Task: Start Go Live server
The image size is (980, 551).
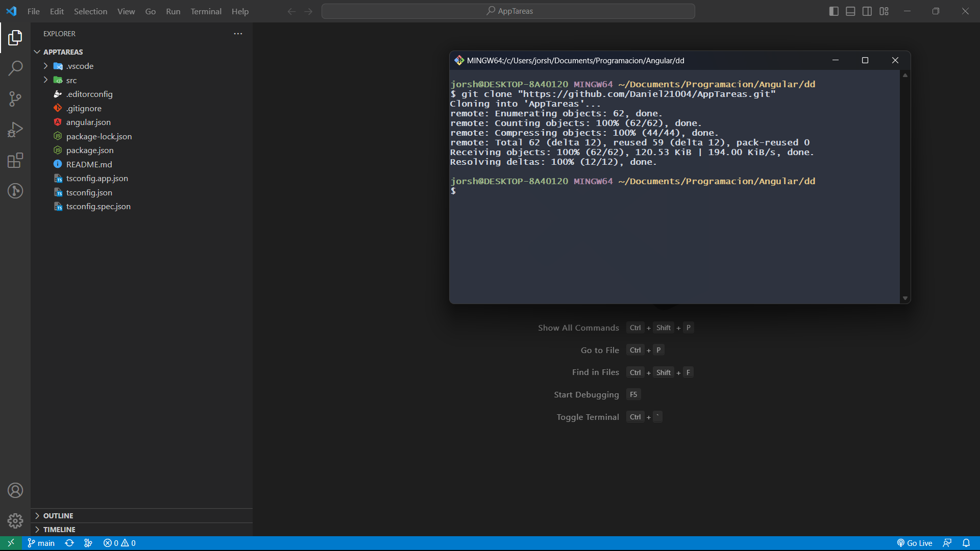Action: 915,543
